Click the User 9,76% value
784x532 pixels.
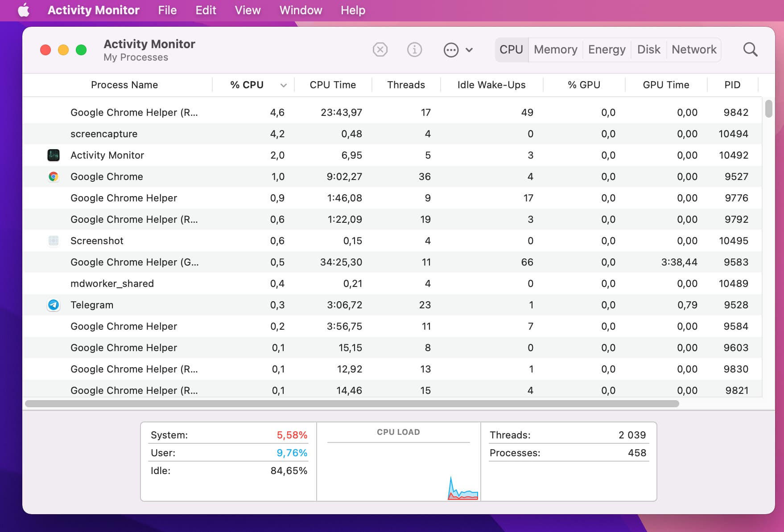pos(292,453)
